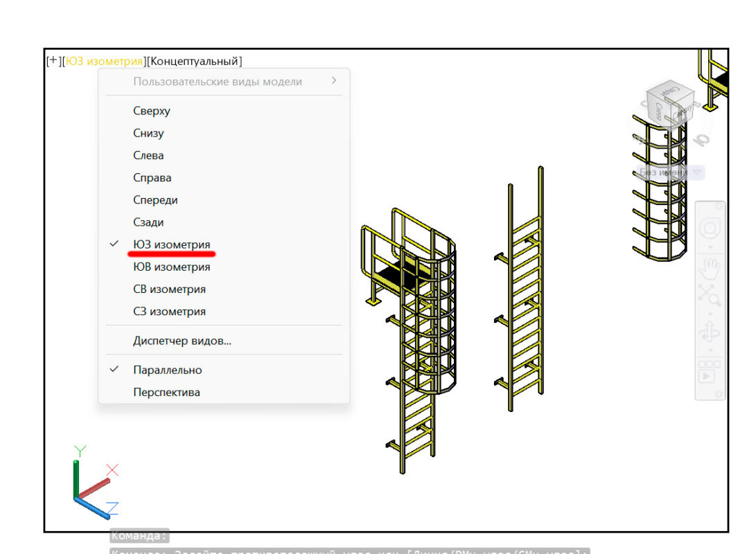
Task: Enable Параллельно projection mode
Action: pyautogui.click(x=167, y=370)
